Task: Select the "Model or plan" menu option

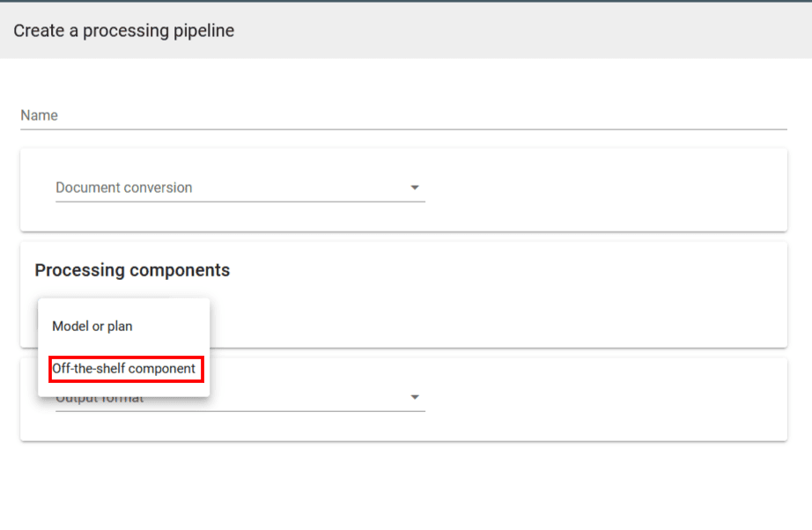Action: pyautogui.click(x=92, y=327)
